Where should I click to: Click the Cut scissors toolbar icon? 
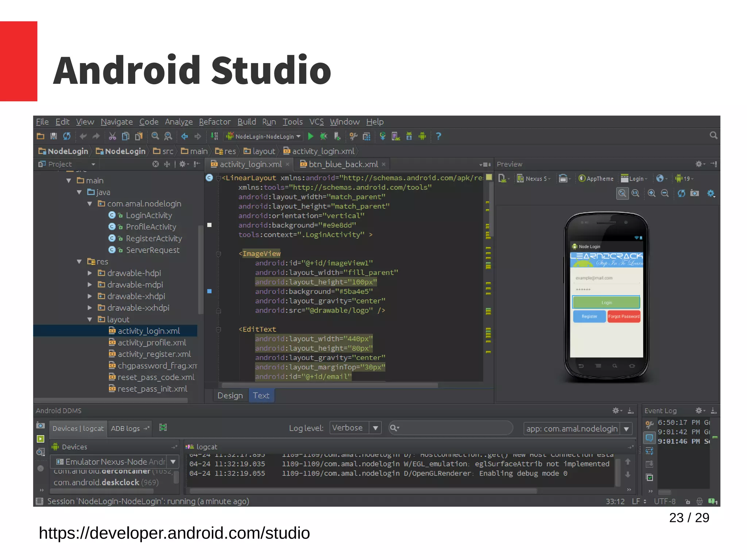pyautogui.click(x=112, y=136)
